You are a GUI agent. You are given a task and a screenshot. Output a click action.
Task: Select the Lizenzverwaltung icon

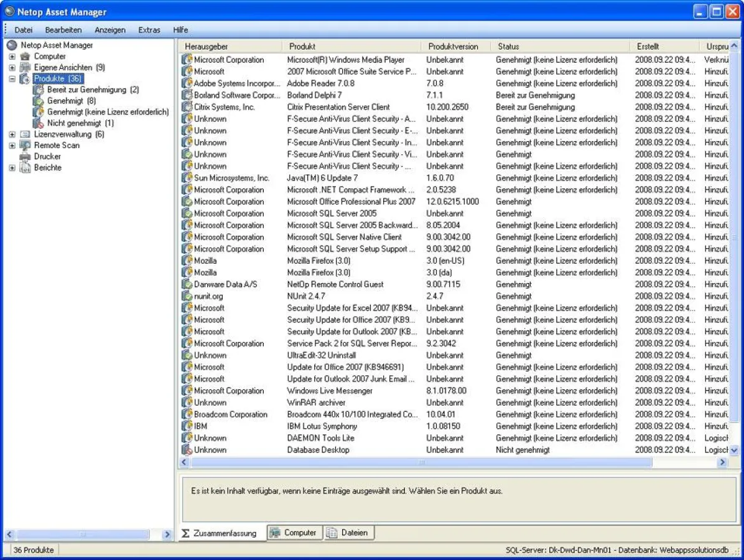26,134
